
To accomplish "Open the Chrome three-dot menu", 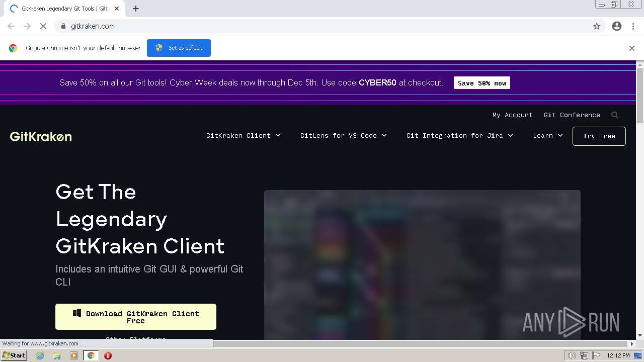I will (633, 26).
